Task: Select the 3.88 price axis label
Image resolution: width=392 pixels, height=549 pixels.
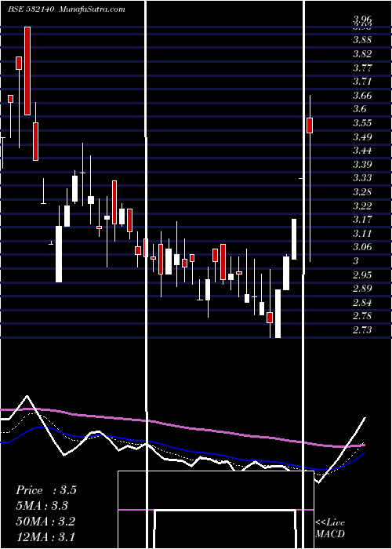Action: [362, 40]
